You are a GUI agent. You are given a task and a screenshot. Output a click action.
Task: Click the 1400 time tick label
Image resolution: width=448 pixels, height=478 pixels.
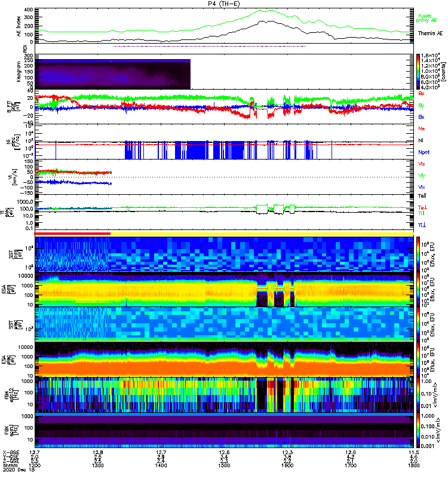point(161,465)
